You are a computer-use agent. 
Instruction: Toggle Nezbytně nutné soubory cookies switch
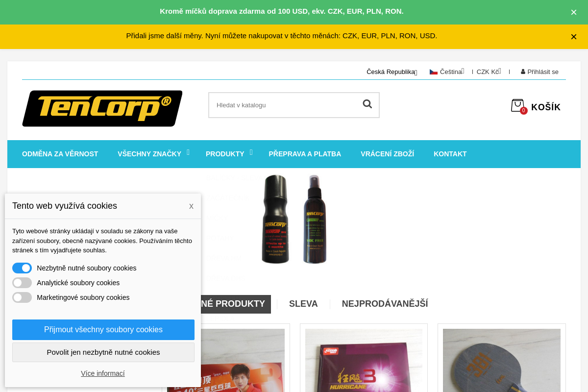pyautogui.click(x=22, y=268)
